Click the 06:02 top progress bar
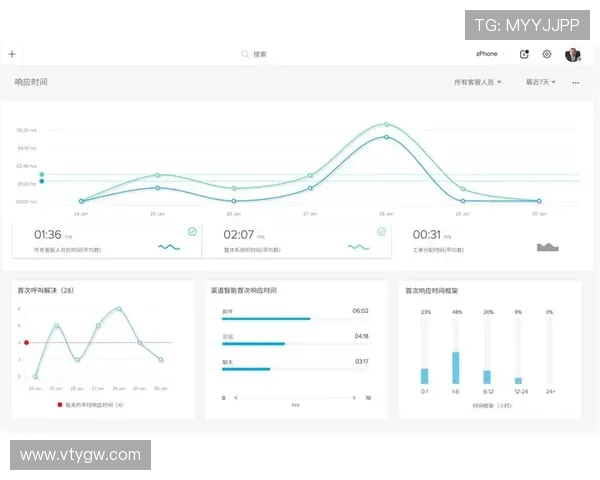Screen dimensions: 600x480 click(x=266, y=319)
